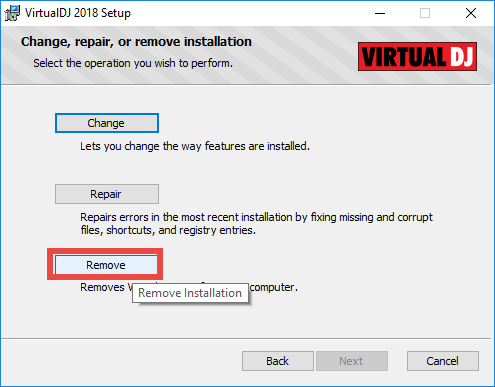Go Back to the previous setup page
The image size is (495, 387).
click(278, 361)
